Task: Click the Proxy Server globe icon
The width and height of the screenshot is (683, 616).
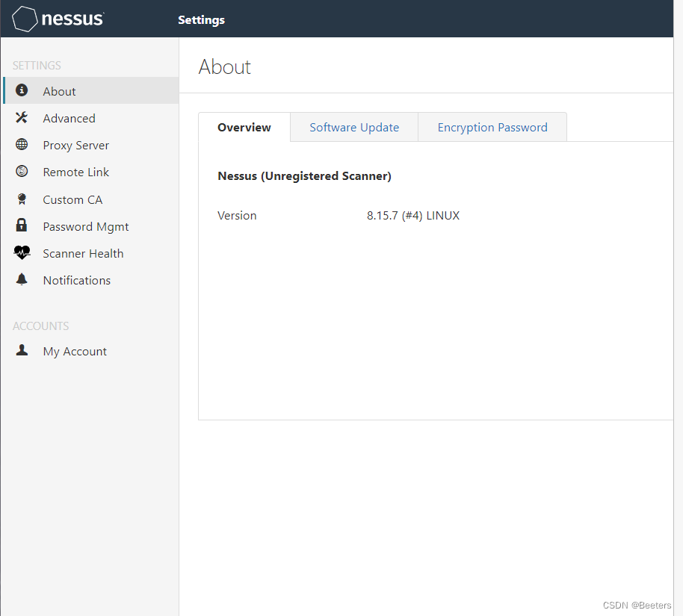Action: [x=22, y=144]
